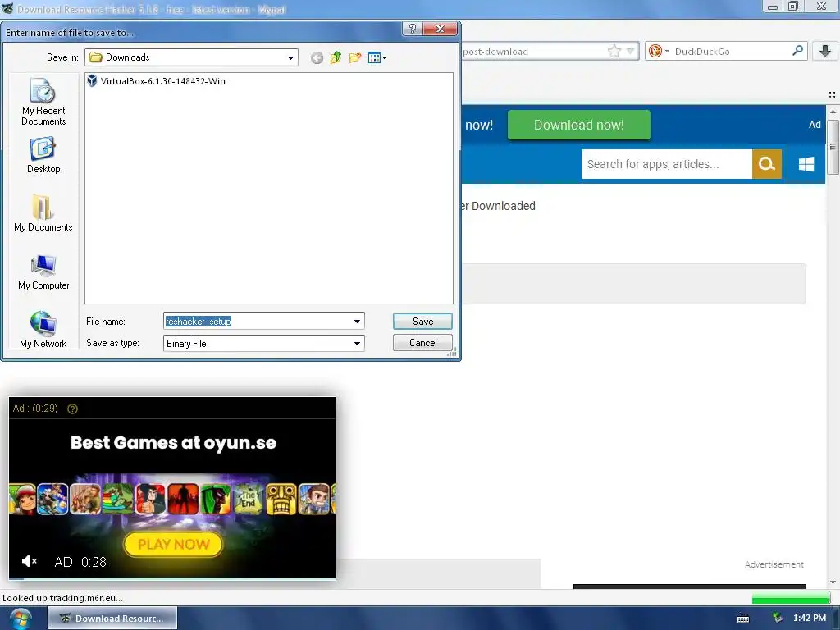Click the Windows platform icon
This screenshot has width=840, height=630.
806,164
